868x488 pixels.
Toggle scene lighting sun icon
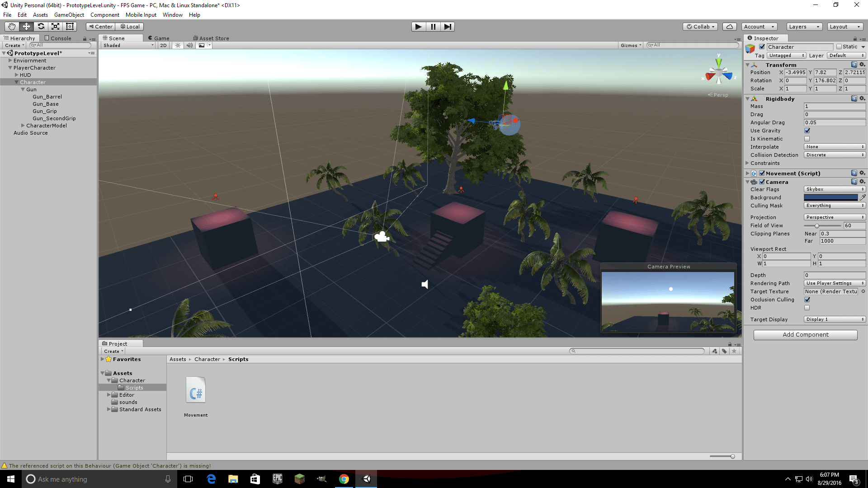[178, 45]
